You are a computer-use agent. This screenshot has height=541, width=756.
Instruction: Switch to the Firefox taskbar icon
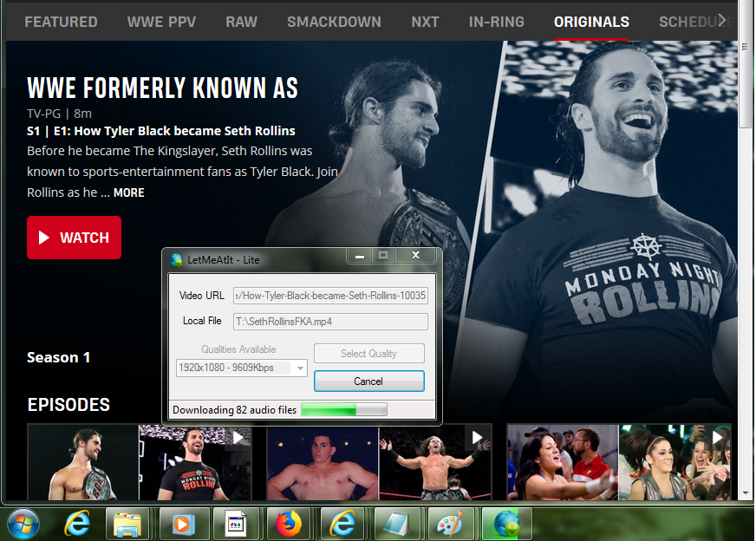[289, 524]
